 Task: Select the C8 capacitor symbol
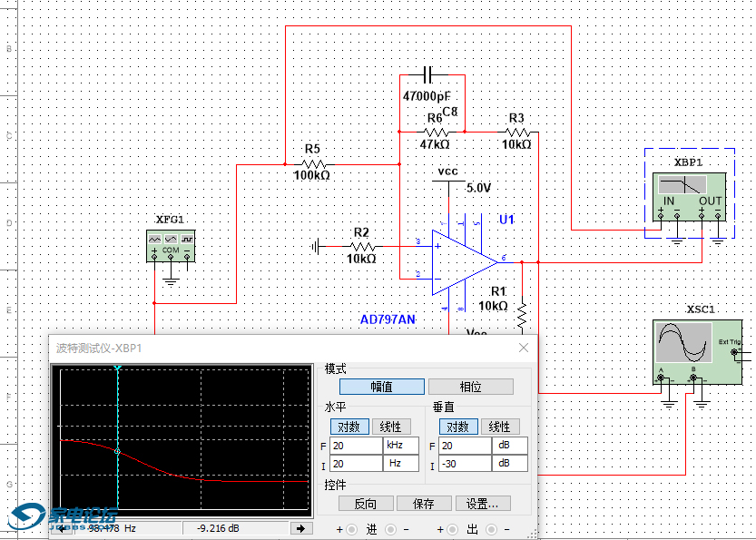pos(430,74)
